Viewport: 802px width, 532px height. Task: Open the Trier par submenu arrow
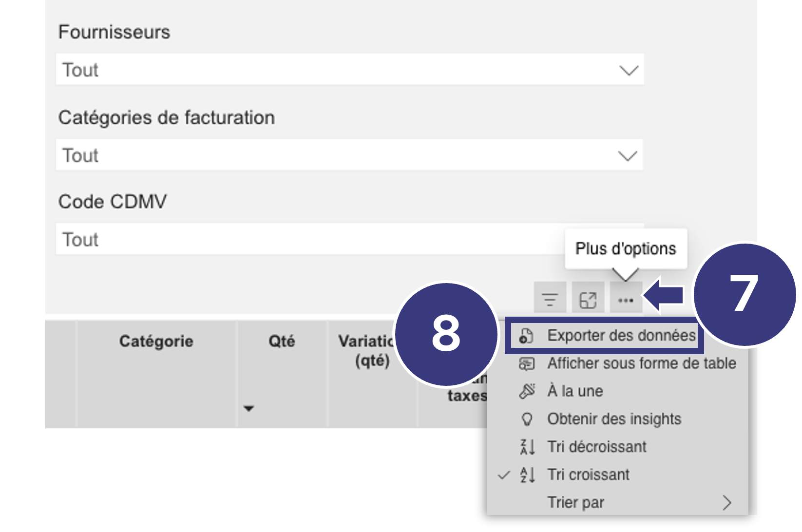726,502
